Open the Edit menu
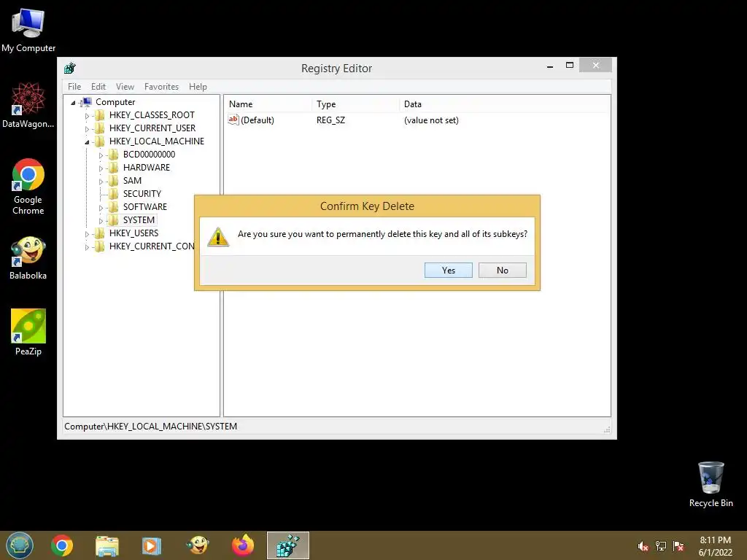The image size is (747, 560). coord(98,87)
